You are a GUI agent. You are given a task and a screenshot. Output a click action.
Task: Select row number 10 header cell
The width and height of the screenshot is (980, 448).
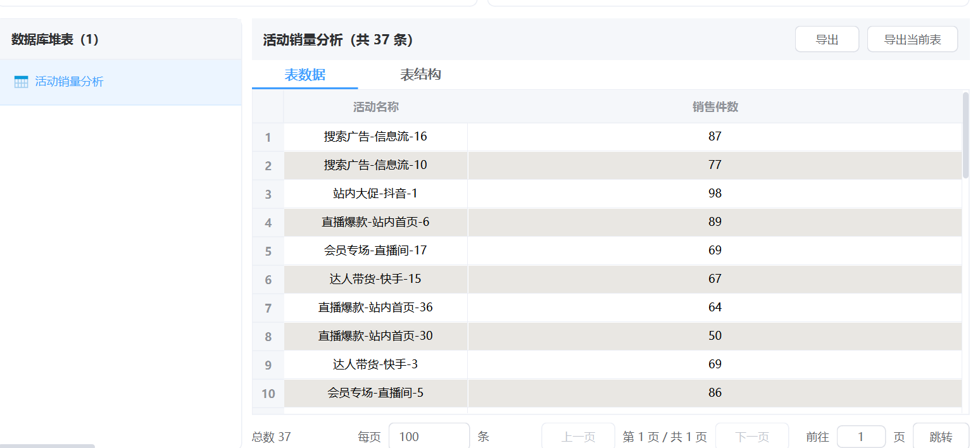click(x=268, y=394)
